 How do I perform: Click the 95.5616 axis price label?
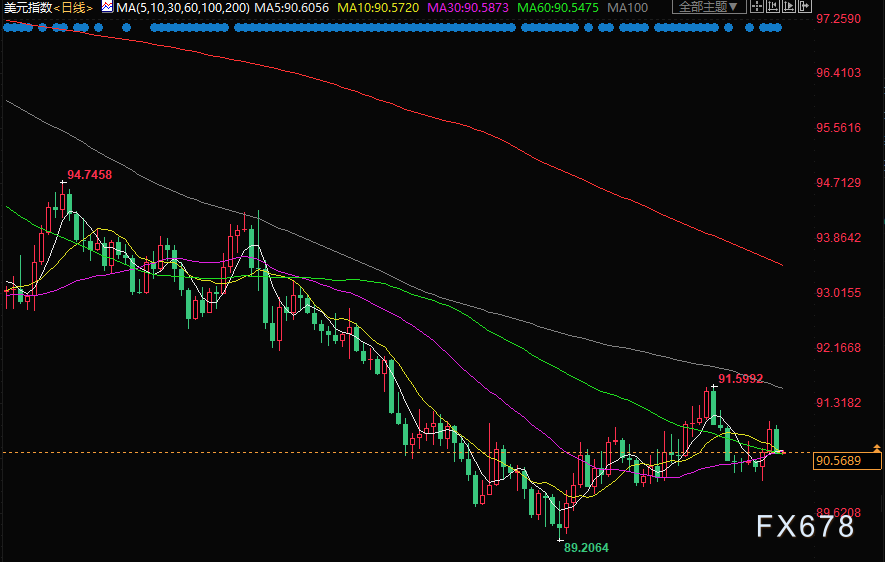(839, 128)
